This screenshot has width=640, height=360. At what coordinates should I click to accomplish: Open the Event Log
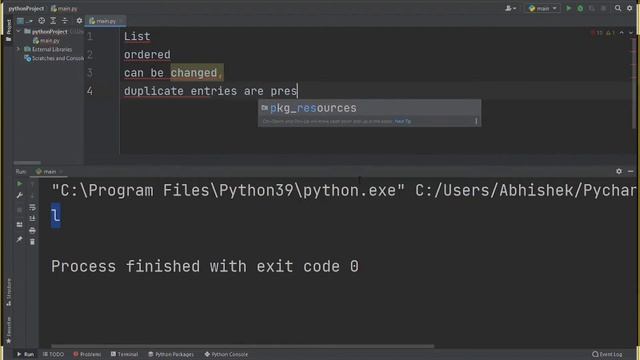pyautogui.click(x=607, y=354)
